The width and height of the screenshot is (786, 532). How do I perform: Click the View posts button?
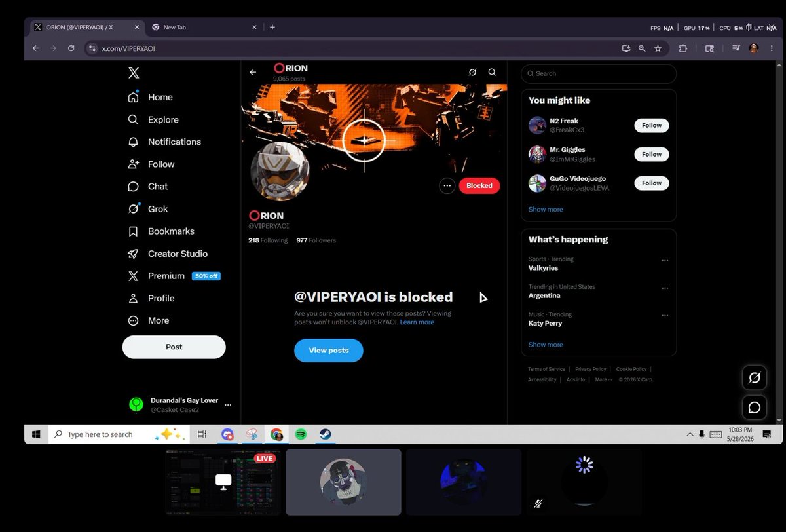[x=329, y=351]
